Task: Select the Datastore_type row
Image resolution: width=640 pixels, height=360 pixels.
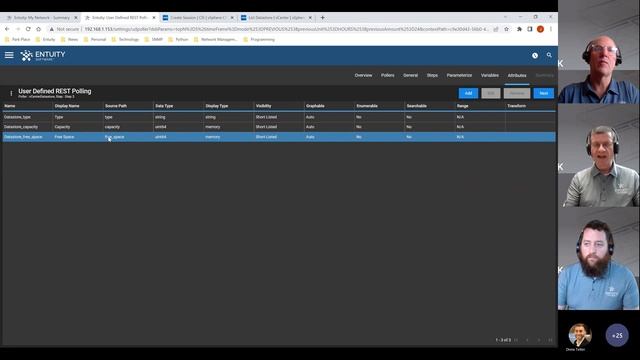Action: point(279,117)
